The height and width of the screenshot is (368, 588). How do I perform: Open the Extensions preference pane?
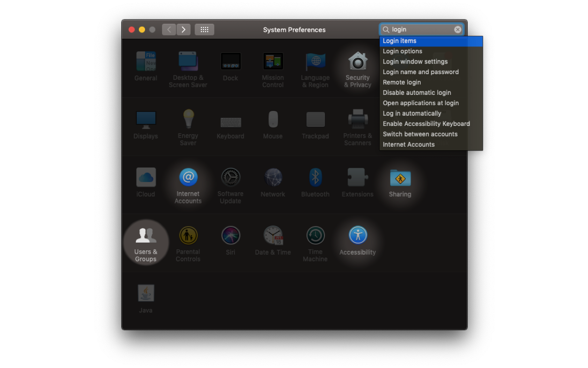click(x=358, y=183)
